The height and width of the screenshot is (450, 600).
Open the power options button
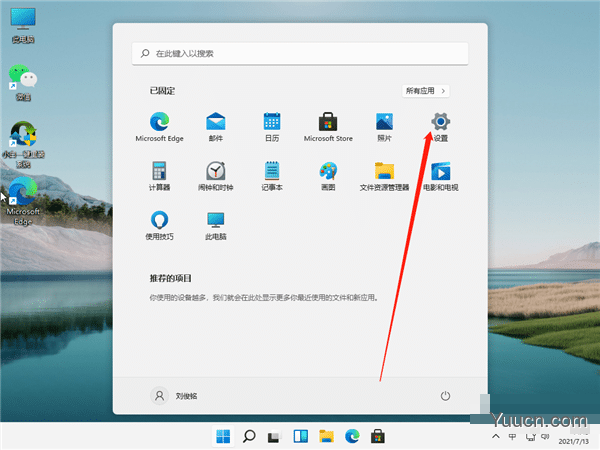445,396
